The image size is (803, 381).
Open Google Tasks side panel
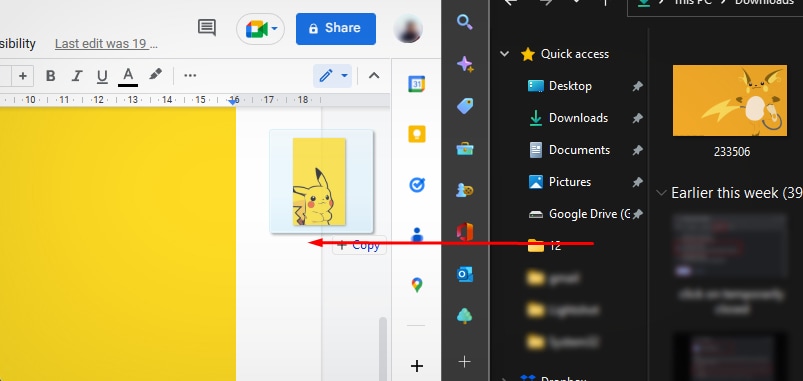(x=417, y=185)
